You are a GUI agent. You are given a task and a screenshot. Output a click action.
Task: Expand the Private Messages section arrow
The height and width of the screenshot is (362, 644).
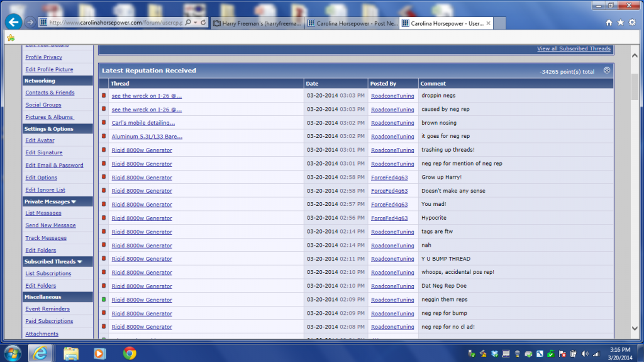click(74, 201)
